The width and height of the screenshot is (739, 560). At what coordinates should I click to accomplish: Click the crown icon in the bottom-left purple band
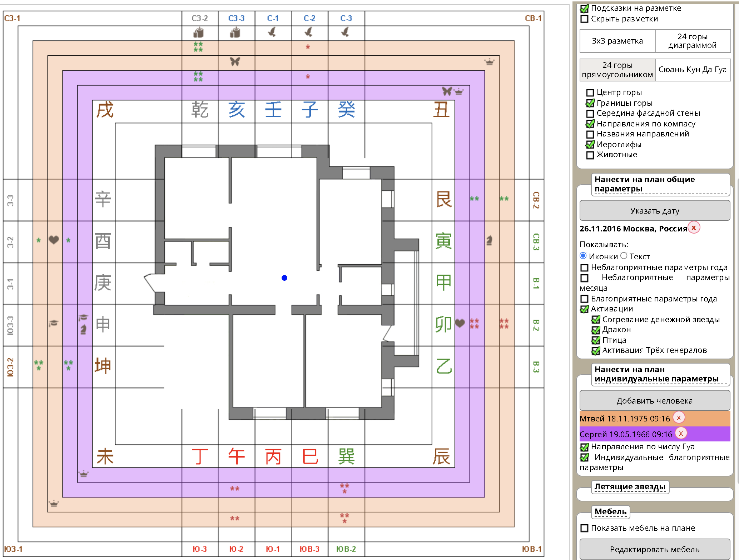click(x=84, y=474)
